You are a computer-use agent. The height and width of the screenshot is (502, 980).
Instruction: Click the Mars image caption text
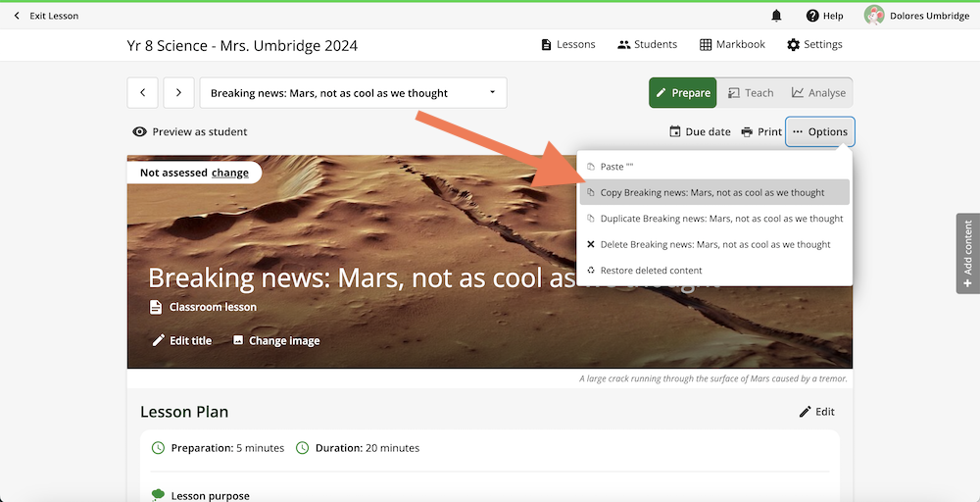coord(713,378)
